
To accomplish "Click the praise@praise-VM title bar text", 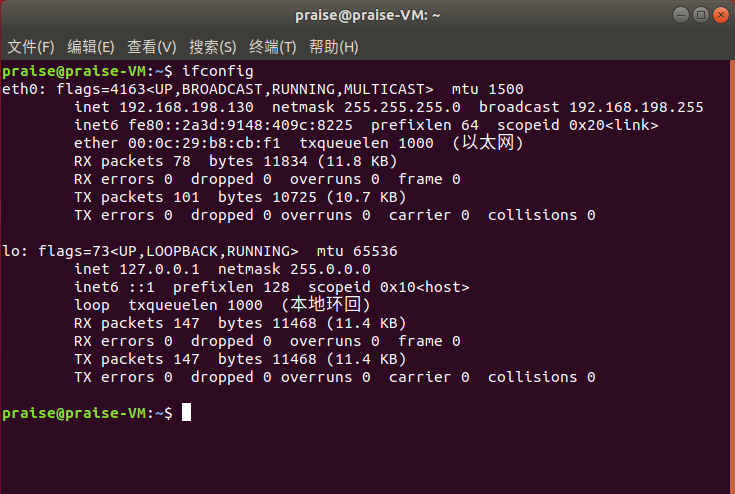I will (367, 15).
